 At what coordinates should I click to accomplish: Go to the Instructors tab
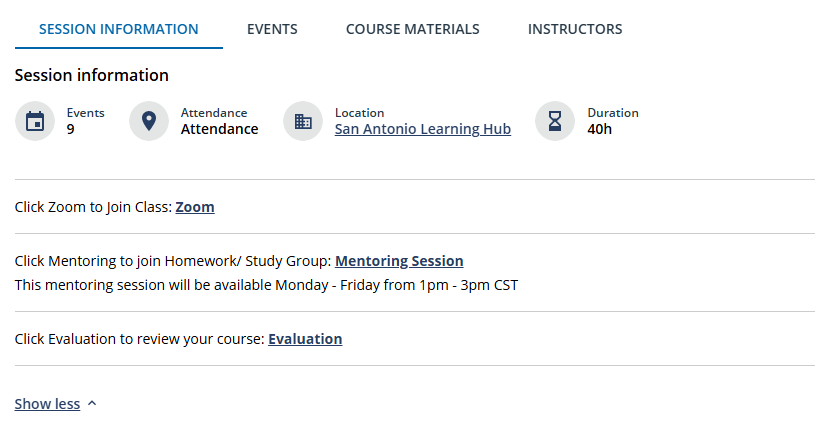575,29
